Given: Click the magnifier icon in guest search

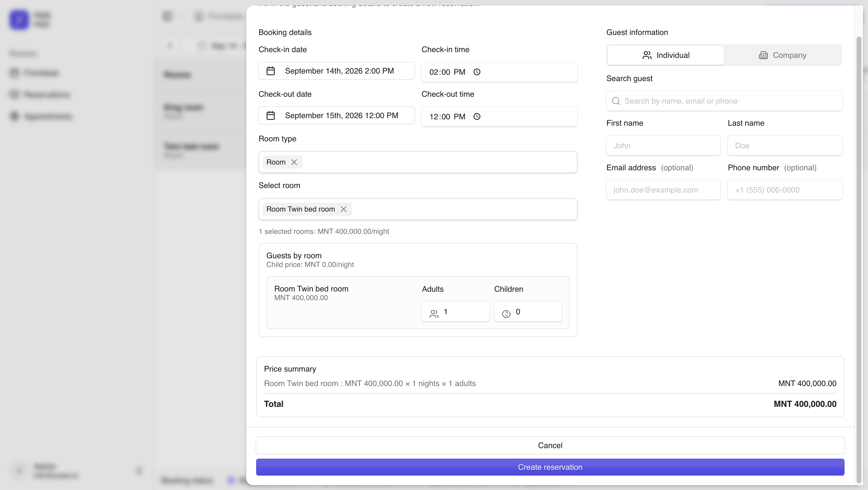Looking at the screenshot, I should coord(616,101).
